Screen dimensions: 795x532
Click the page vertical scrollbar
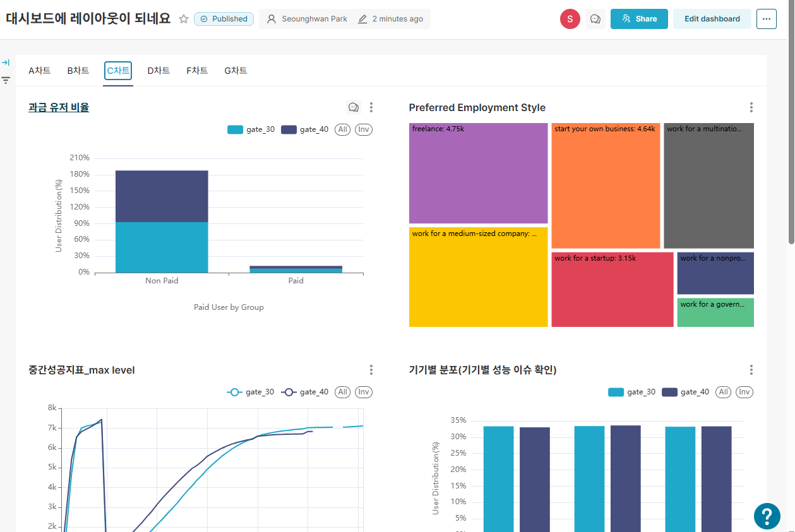coord(791,122)
